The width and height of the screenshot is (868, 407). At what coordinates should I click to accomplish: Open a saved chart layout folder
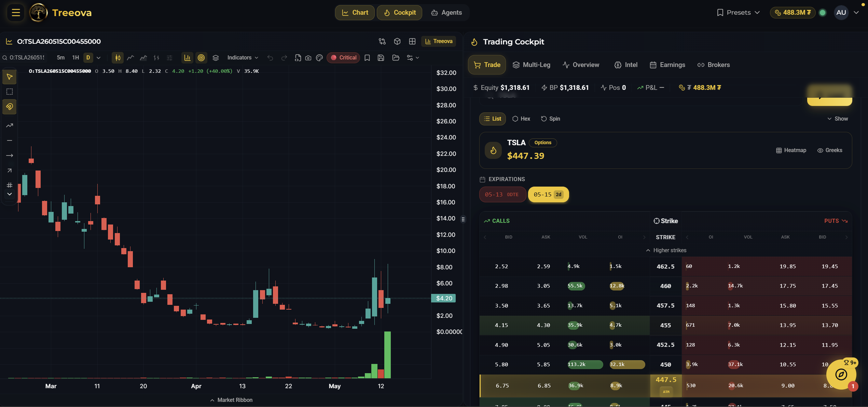click(396, 58)
